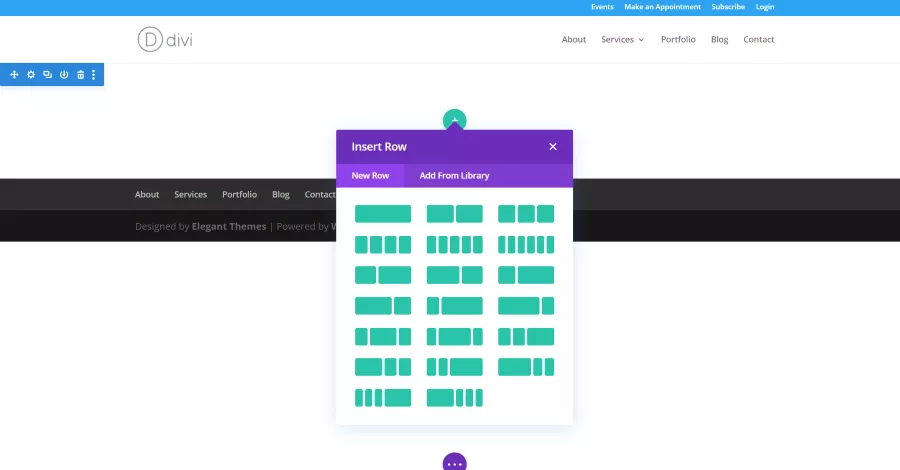This screenshot has height=470, width=900.
Task: Click Events link in top bar
Action: click(602, 7)
